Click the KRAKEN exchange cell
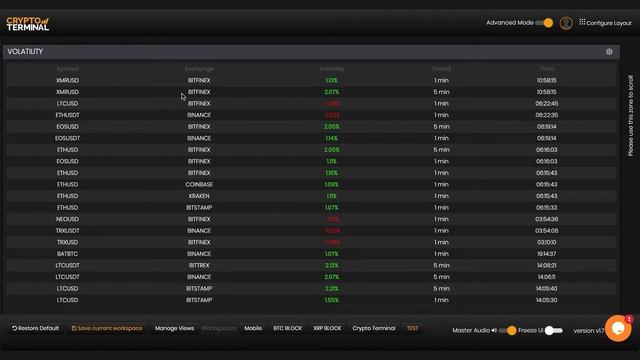This screenshot has width=640, height=360. click(199, 196)
